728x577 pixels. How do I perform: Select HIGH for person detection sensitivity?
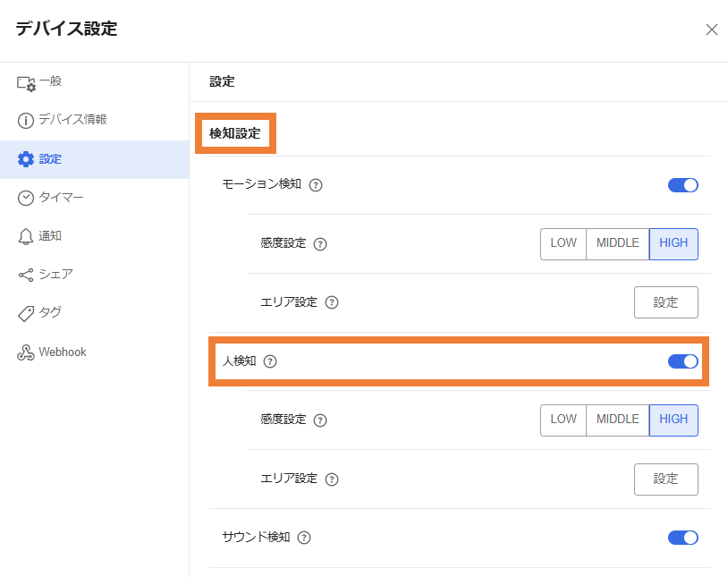point(673,420)
